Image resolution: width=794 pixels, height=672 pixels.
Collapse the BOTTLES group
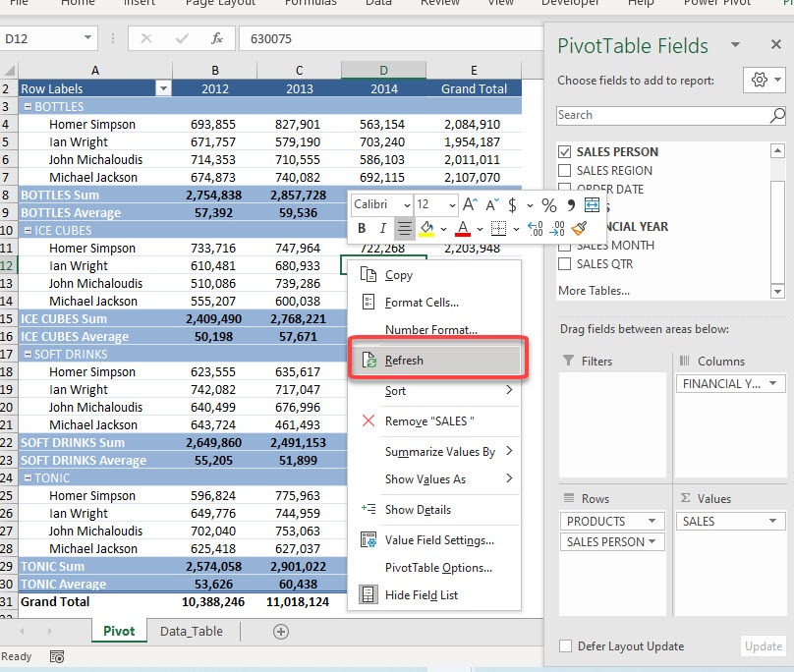point(28,107)
